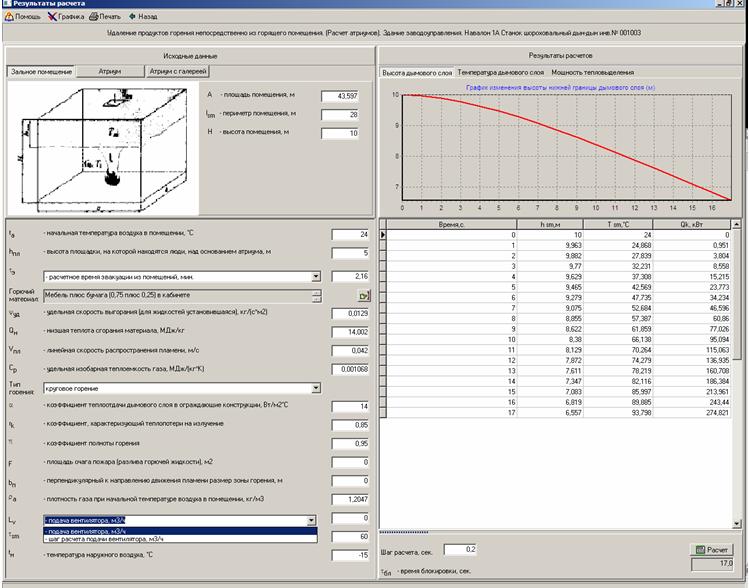Click the Qk, кВт column header
Viewport: 749px width, 588px height.
[x=686, y=224]
